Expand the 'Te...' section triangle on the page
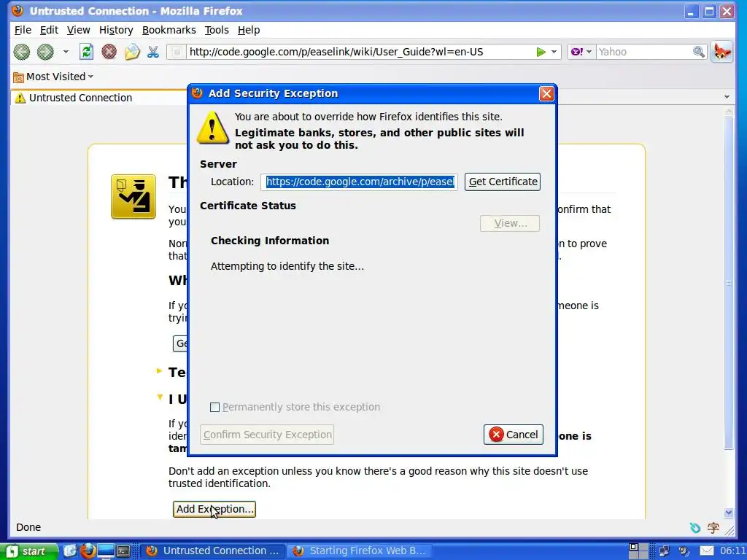 [x=160, y=370]
